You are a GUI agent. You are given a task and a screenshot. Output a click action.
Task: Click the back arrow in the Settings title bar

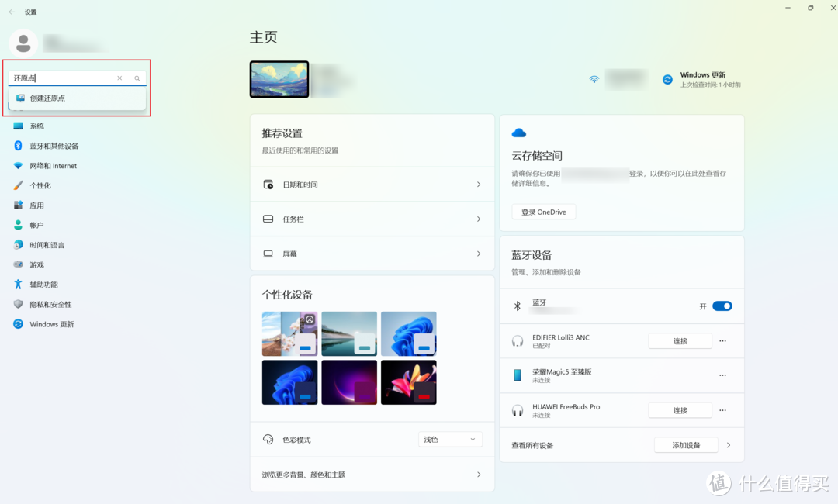12,12
